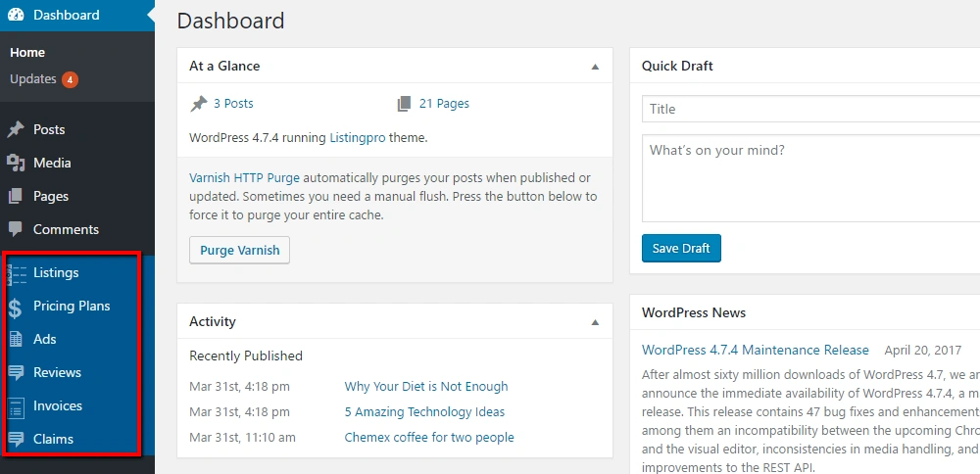Click the Quick Draft Title field
The image size is (980, 474).
[x=810, y=109]
